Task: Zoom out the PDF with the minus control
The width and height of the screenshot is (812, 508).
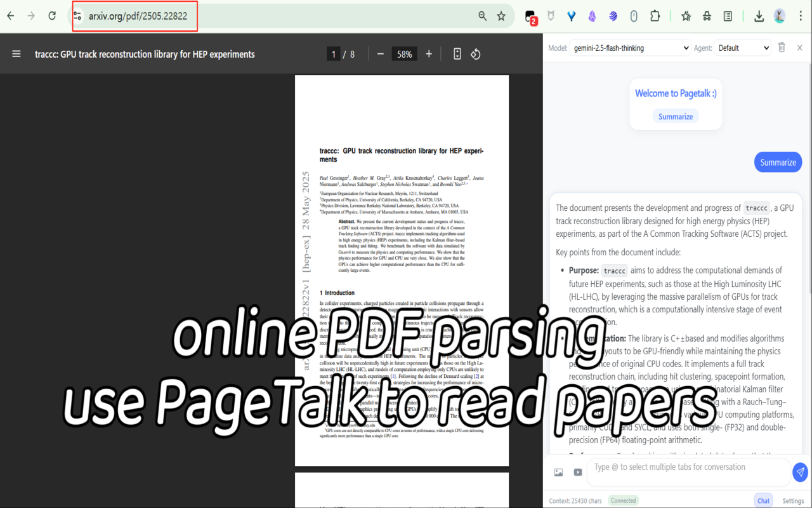Action: (x=380, y=54)
